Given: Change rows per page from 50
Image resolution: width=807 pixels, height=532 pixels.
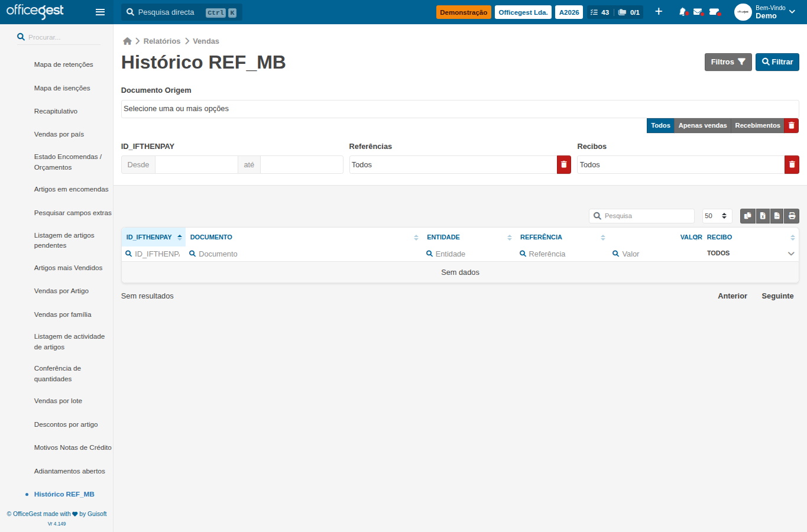Looking at the screenshot, I should 717,216.
